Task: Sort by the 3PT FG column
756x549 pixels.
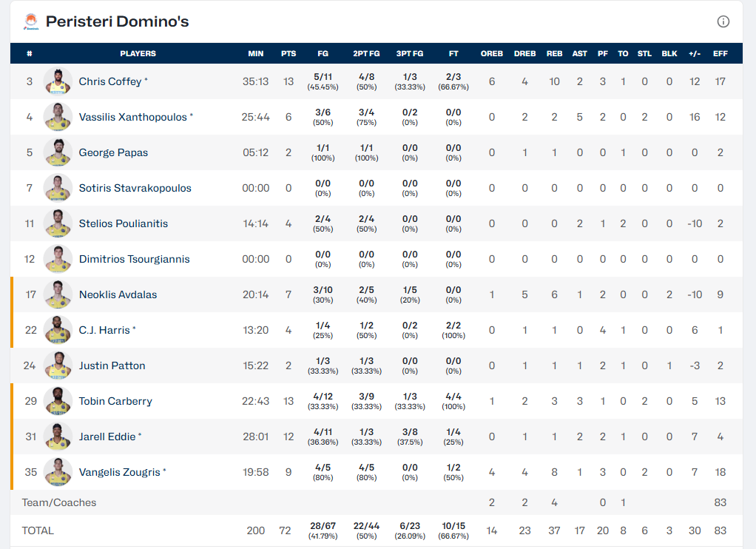Action: [409, 53]
